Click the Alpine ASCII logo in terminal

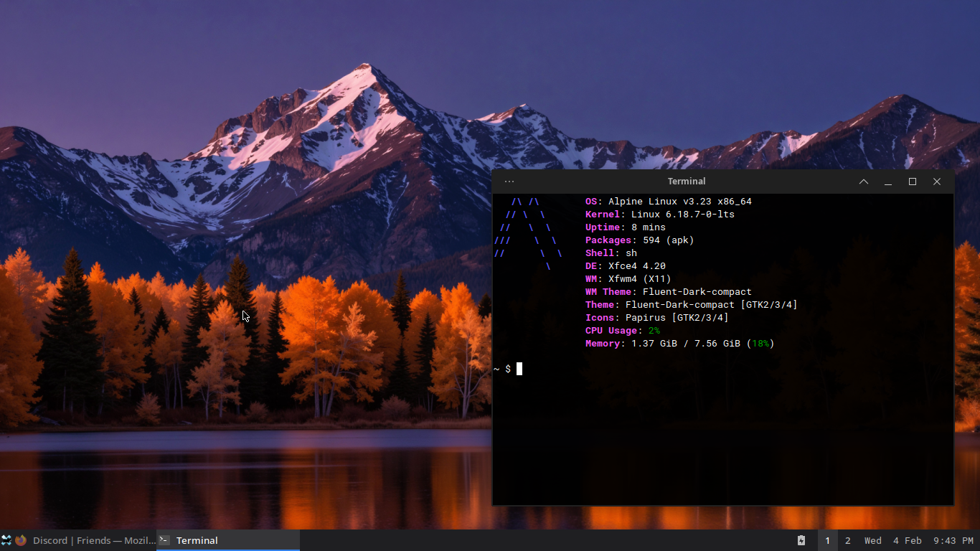(x=528, y=234)
